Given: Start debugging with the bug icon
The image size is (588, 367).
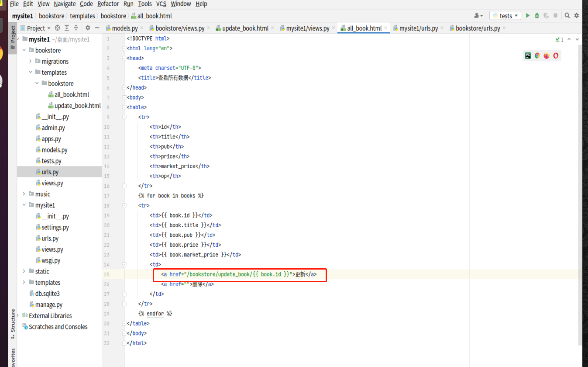Looking at the screenshot, I should pyautogui.click(x=537, y=16).
